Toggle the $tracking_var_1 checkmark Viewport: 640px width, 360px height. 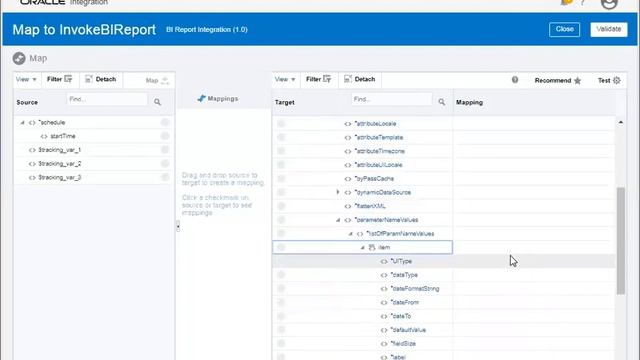165,150
